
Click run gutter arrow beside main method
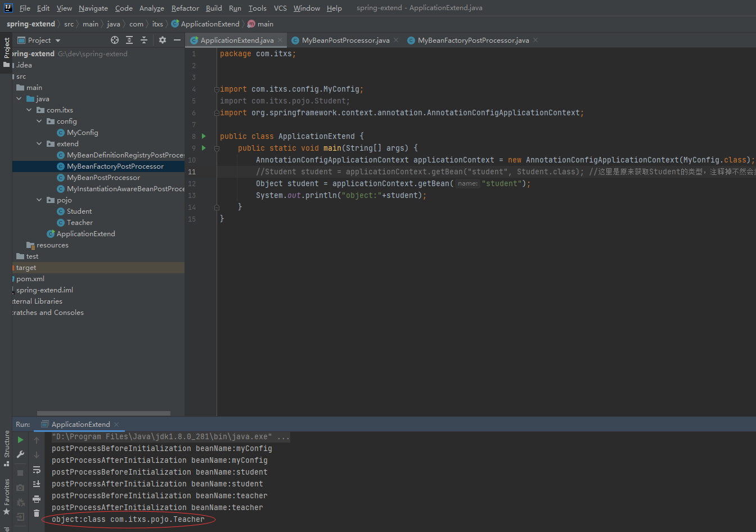click(204, 148)
